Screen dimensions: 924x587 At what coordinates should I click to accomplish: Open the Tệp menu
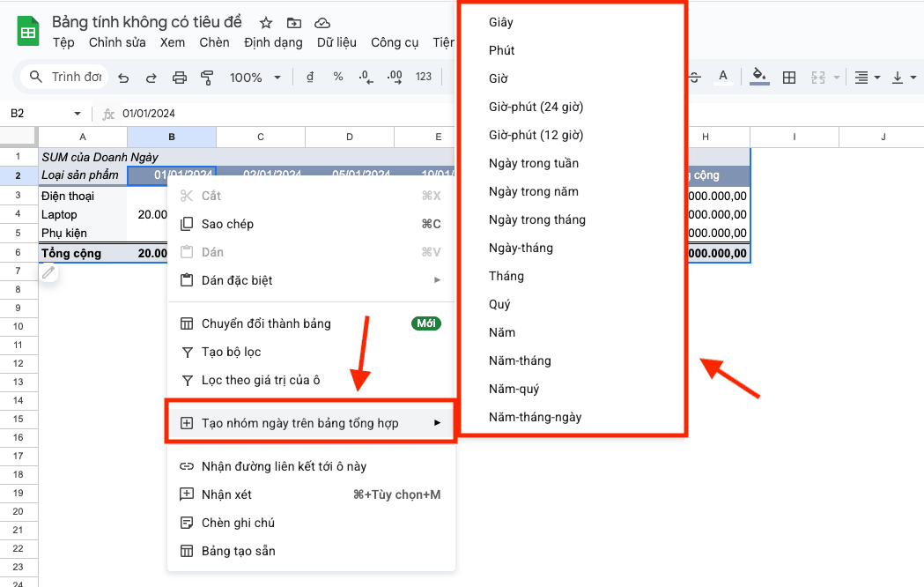pos(63,42)
